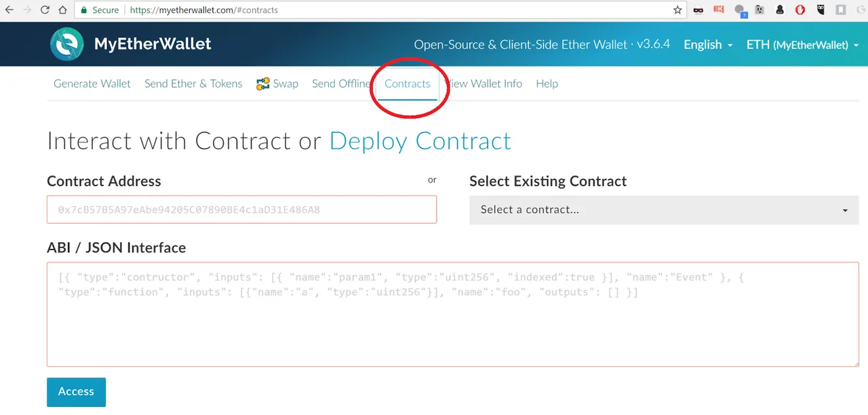Expand the English language dropdown
Viewport: 868px width, 415px height.
point(708,45)
